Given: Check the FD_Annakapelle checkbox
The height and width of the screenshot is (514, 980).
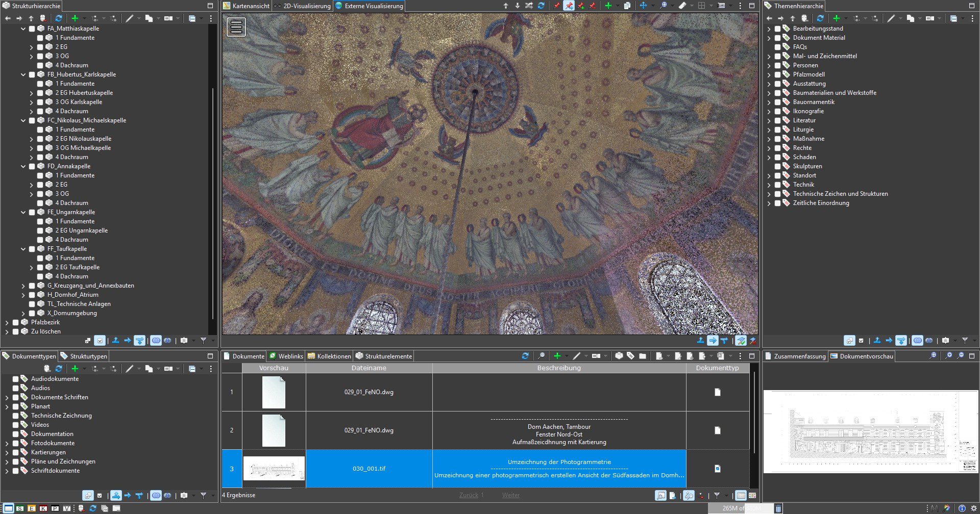Looking at the screenshot, I should point(32,166).
